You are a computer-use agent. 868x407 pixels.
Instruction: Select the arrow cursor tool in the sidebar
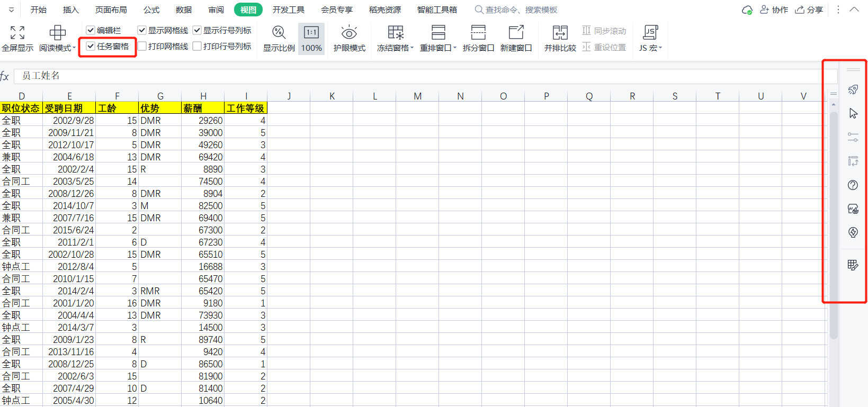[853, 113]
